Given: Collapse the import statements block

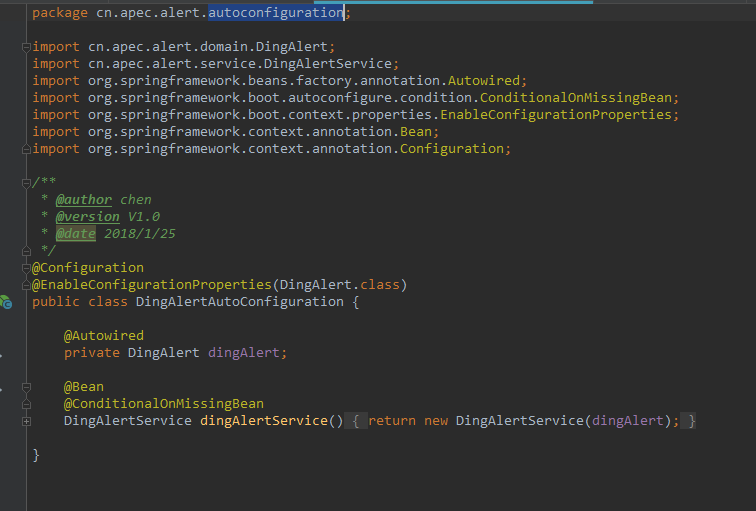Looking at the screenshot, I should tap(26, 47).
